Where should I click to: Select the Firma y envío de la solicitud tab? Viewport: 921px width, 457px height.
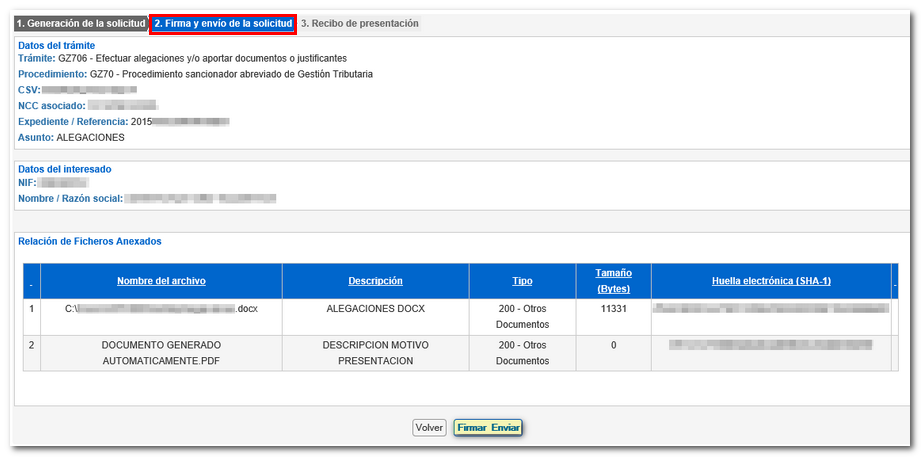(223, 23)
